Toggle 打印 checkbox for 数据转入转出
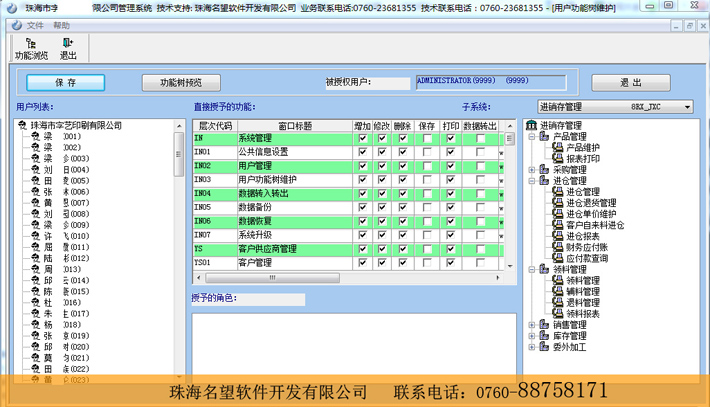The image size is (710, 407). (450, 193)
